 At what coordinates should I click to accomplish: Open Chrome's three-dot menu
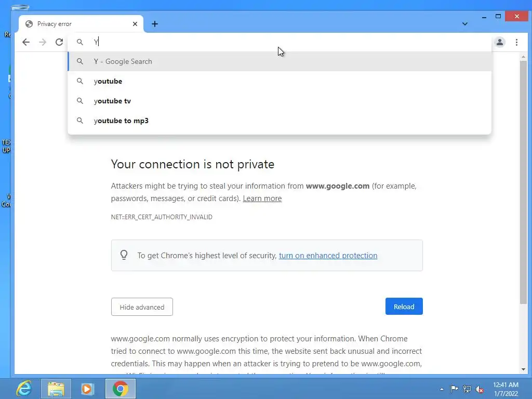click(x=516, y=42)
